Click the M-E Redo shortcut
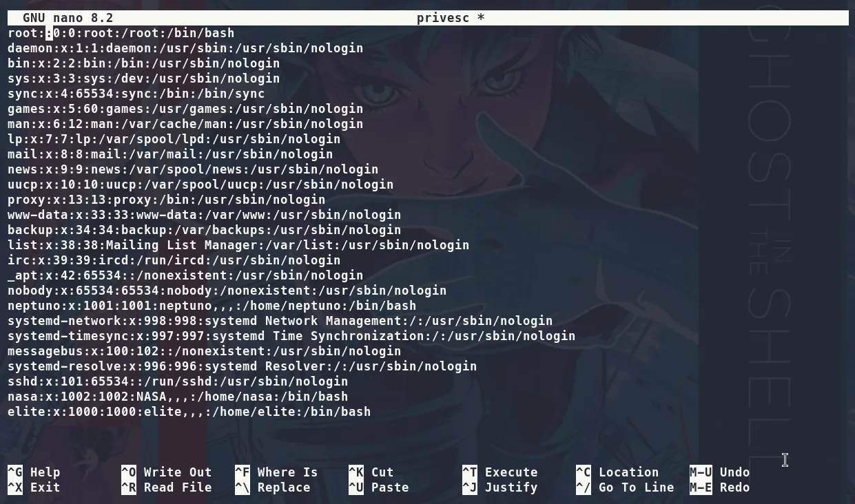The height and width of the screenshot is (504, 855). tap(719, 487)
